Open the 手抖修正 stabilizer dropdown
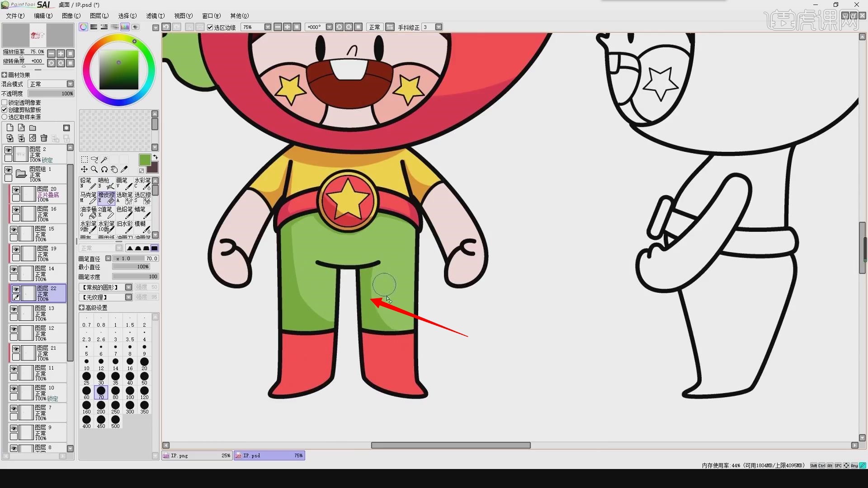 coord(439,27)
